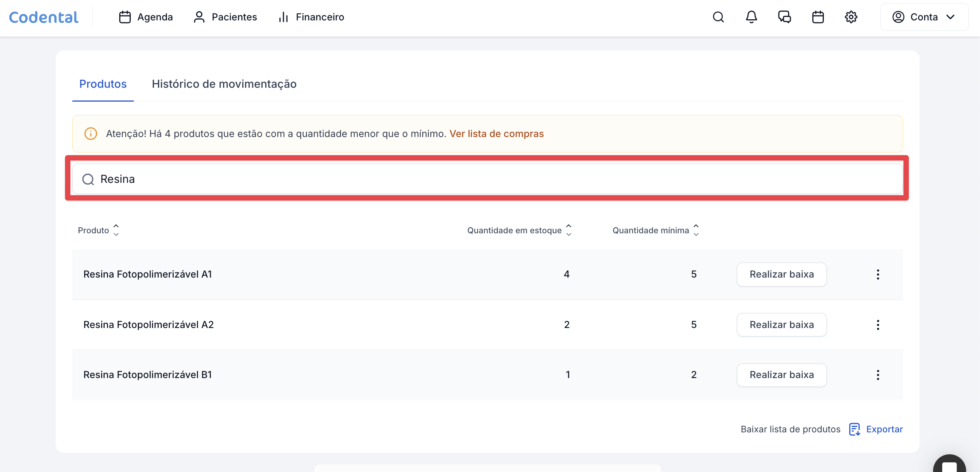
Task: Open the chat messages icon
Action: point(784,17)
